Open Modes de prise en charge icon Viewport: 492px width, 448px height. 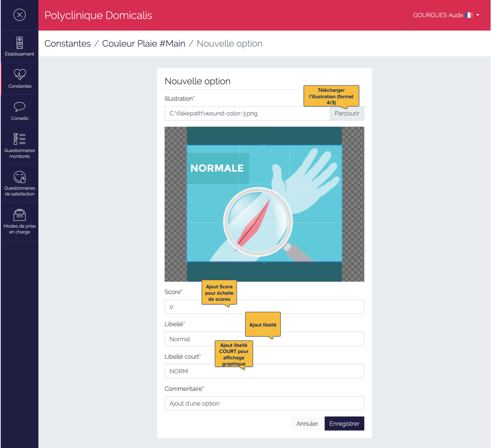pyautogui.click(x=20, y=215)
